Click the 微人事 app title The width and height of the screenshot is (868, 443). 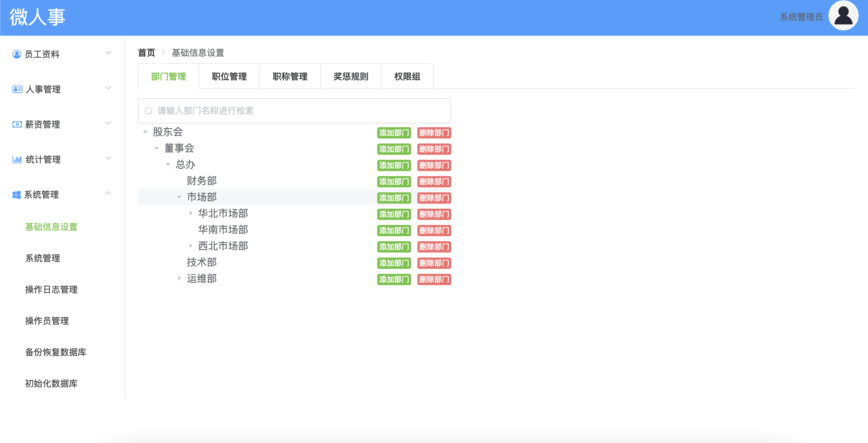[x=37, y=17]
